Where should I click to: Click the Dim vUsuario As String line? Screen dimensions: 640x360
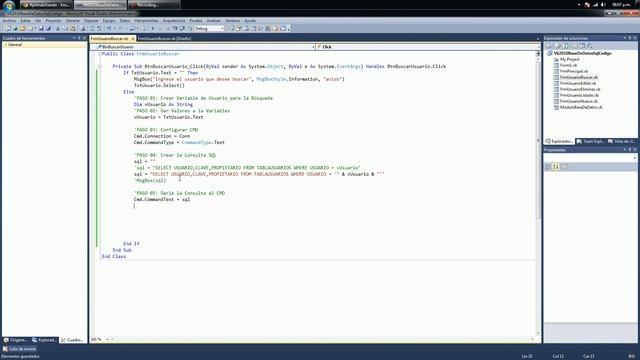(x=163, y=104)
